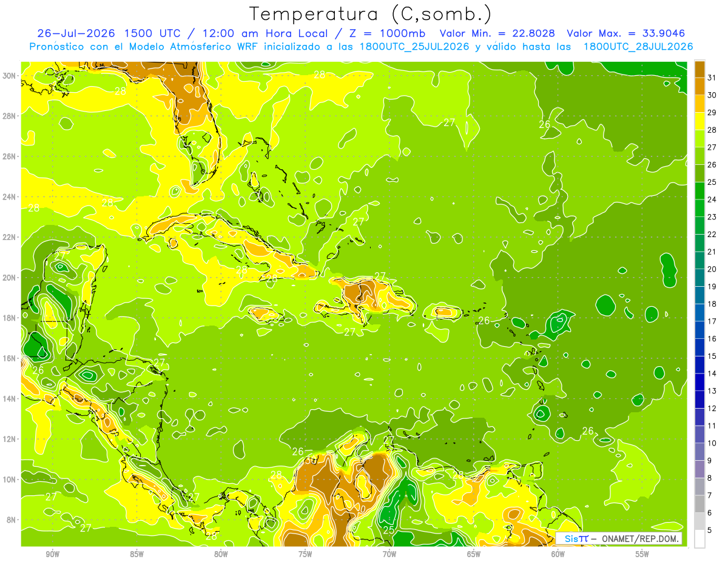Viewport: 728px width, 562px height.
Task: Click the "90W" longitude axis label
Action: click(x=52, y=554)
